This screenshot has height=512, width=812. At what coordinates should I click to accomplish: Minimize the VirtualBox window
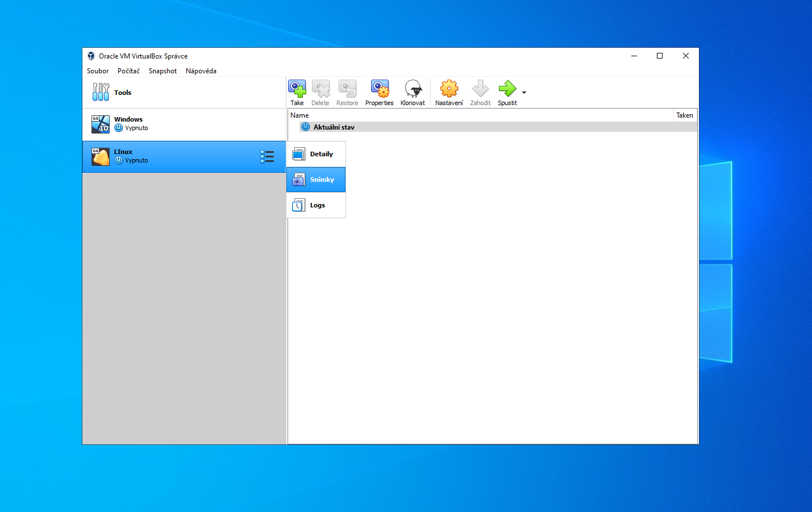(x=634, y=56)
